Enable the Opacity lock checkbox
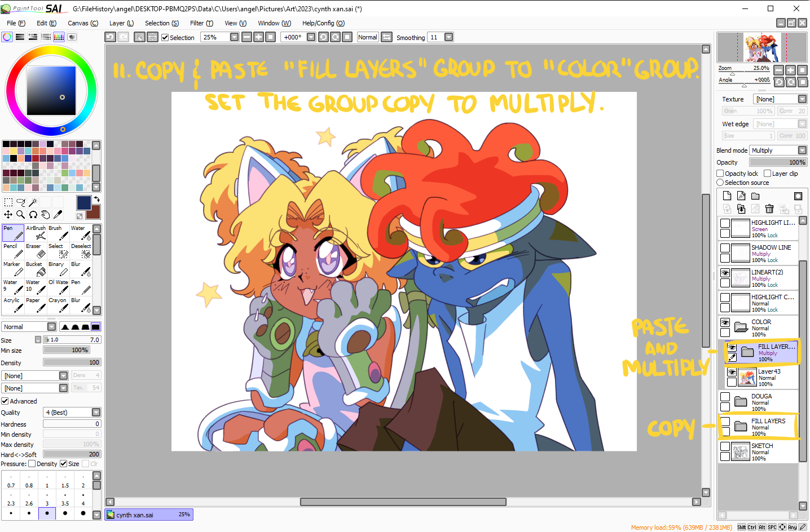 point(720,174)
